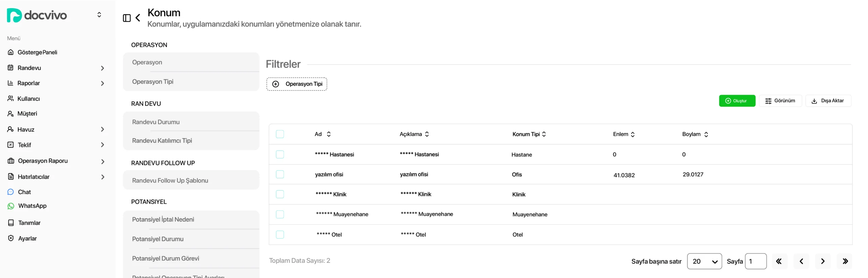The height and width of the screenshot is (278, 868).
Task: Go back using the left arrow icon
Action: (x=138, y=18)
